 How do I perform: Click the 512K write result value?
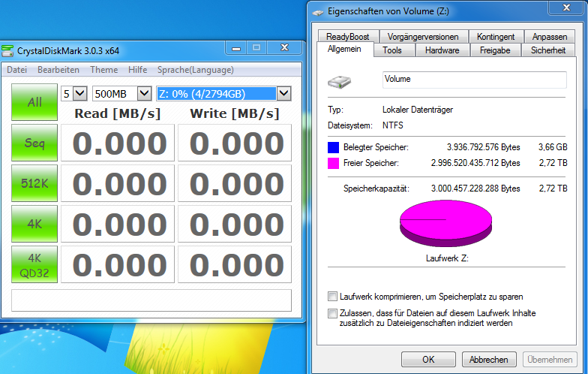click(235, 183)
